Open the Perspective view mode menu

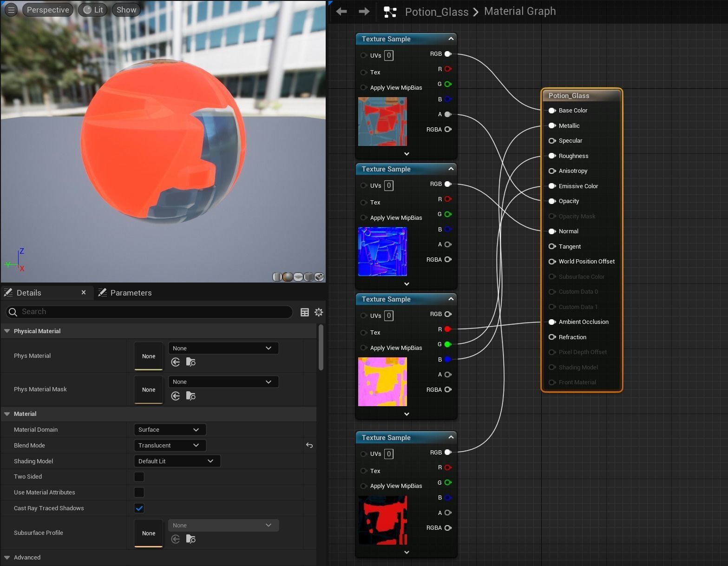[x=48, y=10]
